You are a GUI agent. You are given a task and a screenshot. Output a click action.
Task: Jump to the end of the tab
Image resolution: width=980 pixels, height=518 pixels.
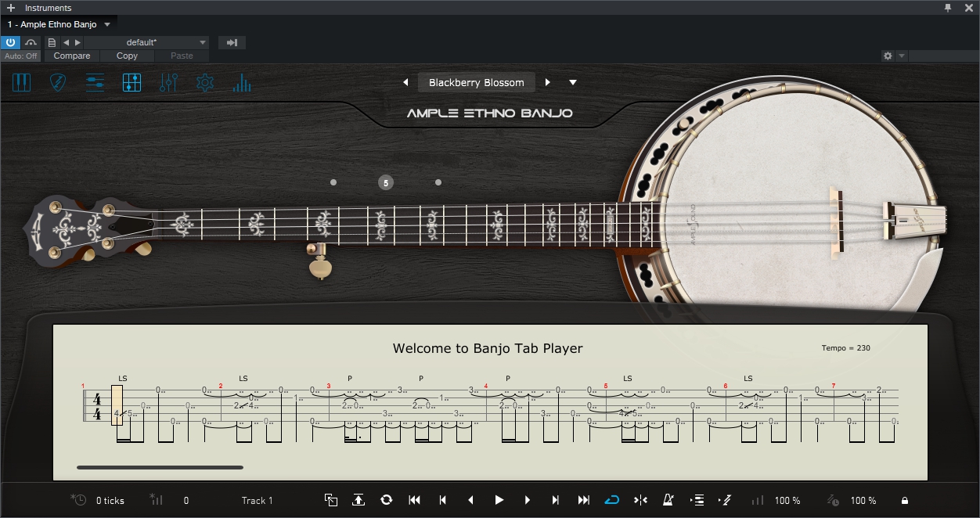[584, 500]
